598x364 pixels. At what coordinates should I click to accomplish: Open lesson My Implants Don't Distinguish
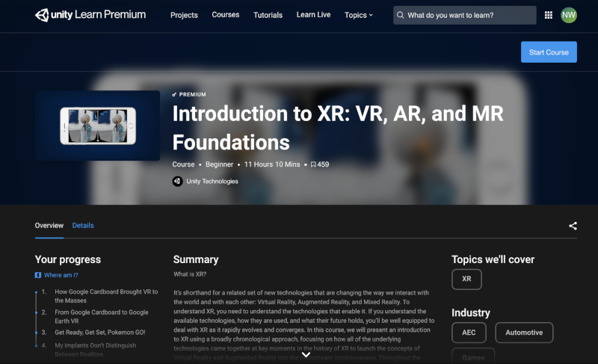(96, 350)
